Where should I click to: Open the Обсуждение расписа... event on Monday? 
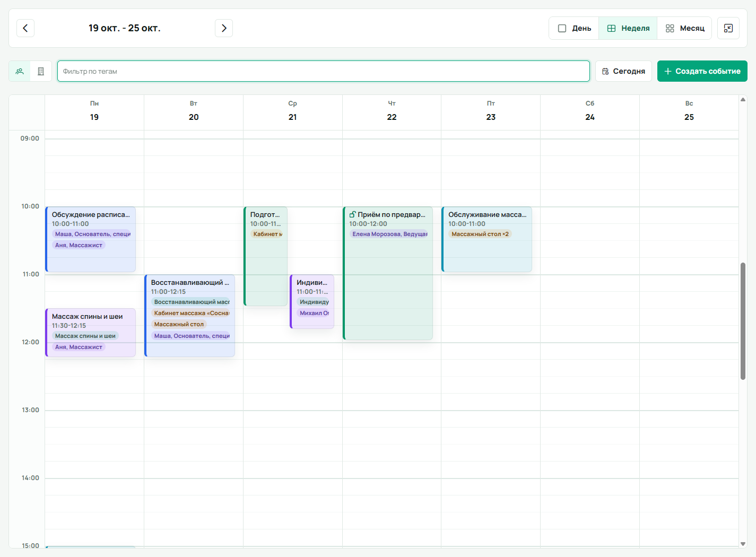pos(91,239)
